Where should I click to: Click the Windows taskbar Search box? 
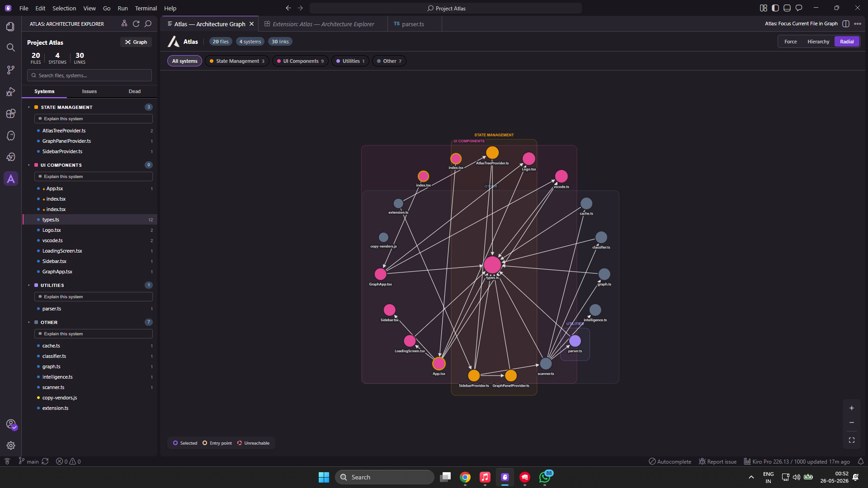384,477
